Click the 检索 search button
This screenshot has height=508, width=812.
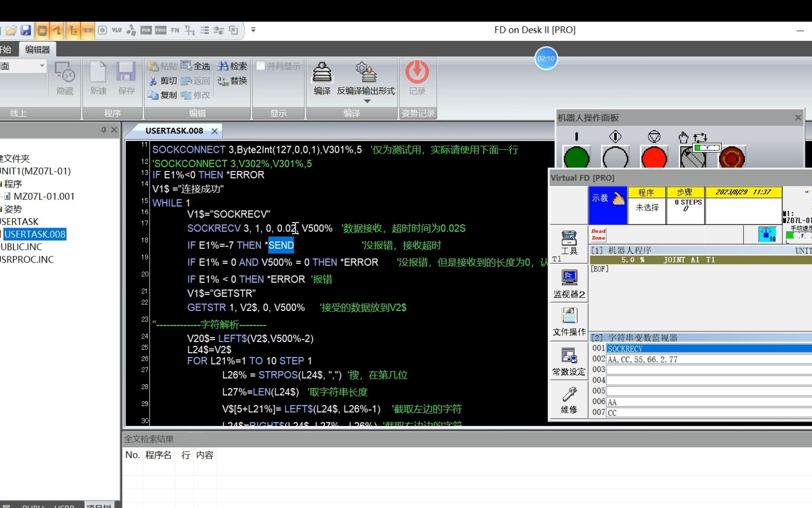point(232,66)
